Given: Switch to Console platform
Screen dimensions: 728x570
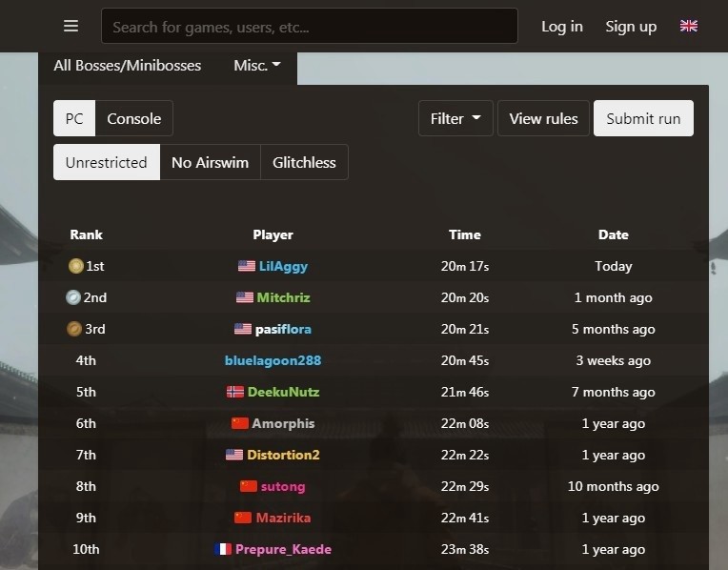Looking at the screenshot, I should (x=134, y=118).
